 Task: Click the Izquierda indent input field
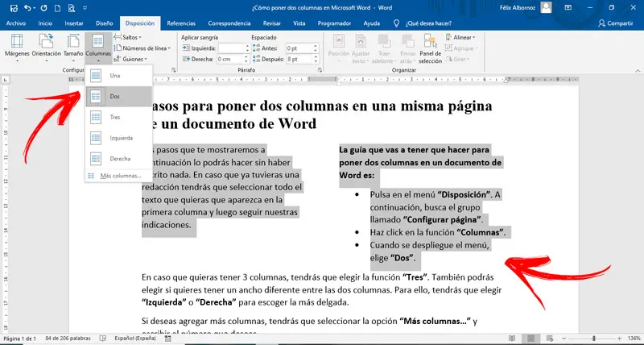231,48
